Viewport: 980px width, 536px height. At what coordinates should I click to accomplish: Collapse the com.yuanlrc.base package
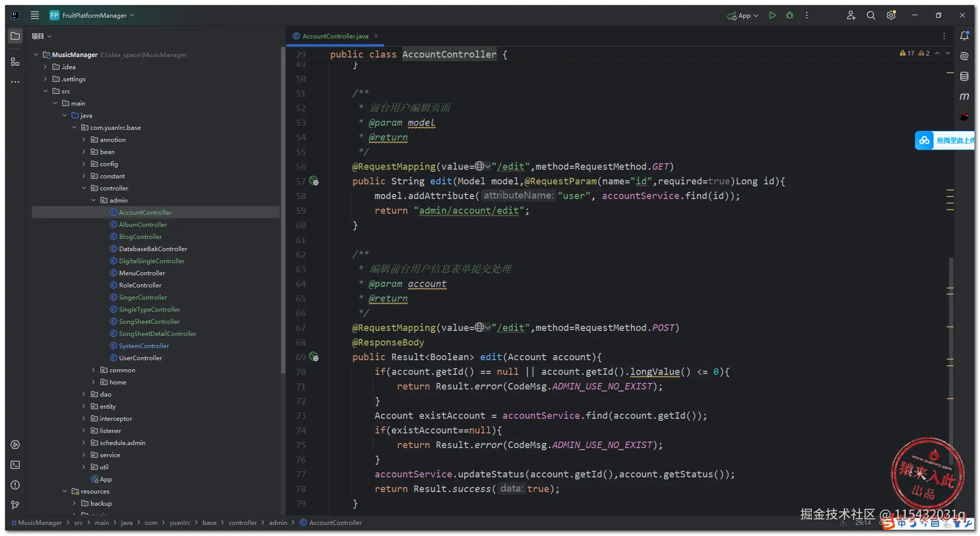74,127
